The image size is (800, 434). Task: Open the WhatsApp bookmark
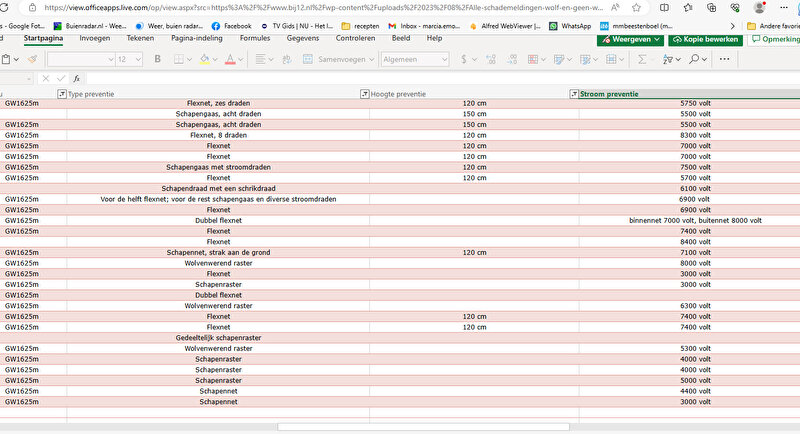click(570, 26)
